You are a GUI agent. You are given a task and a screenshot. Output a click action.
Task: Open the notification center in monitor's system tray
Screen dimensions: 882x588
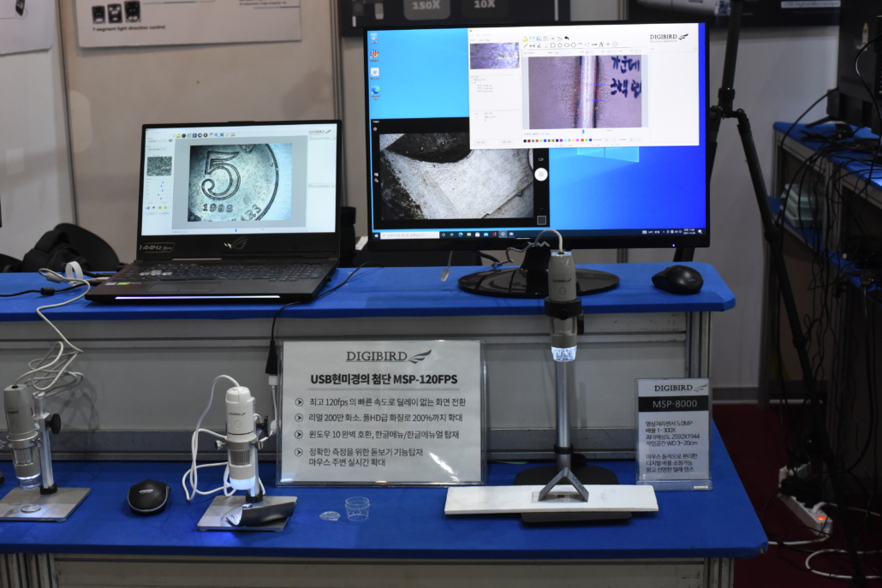[x=700, y=232]
